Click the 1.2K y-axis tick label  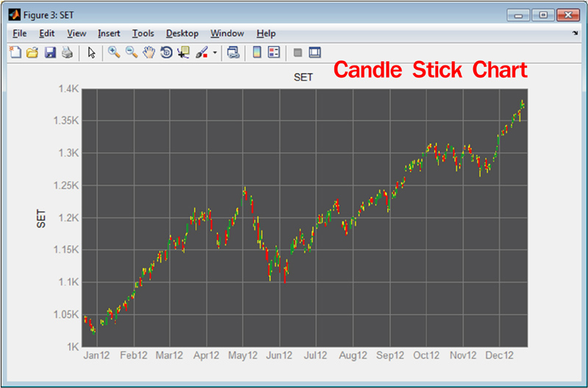(x=68, y=218)
